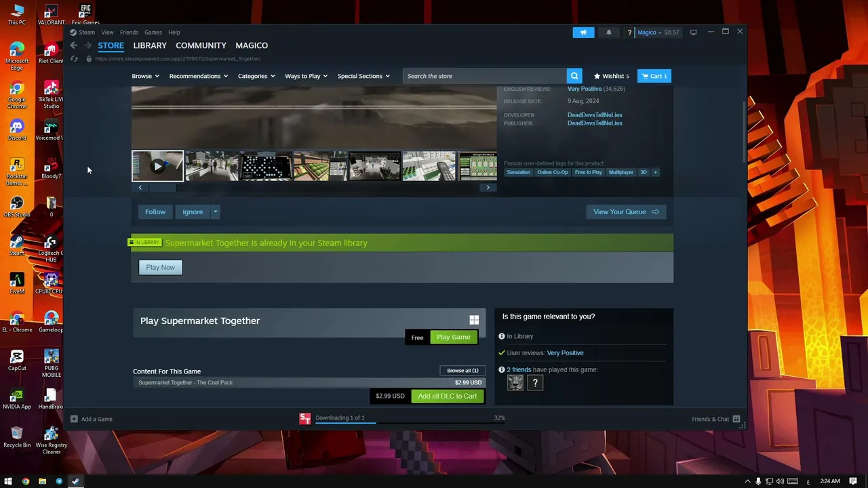Screen dimensions: 868x488
Task: Click Browse all (1) DLC button
Action: 462,371
